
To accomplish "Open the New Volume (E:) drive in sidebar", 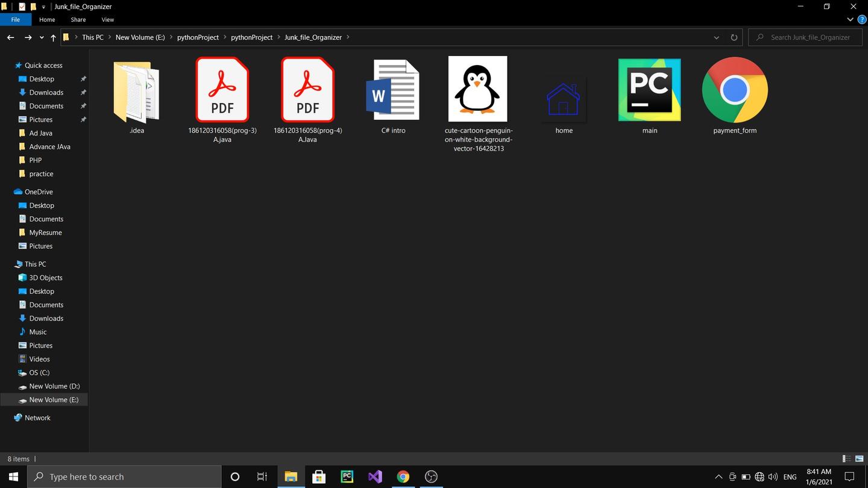I will click(54, 399).
